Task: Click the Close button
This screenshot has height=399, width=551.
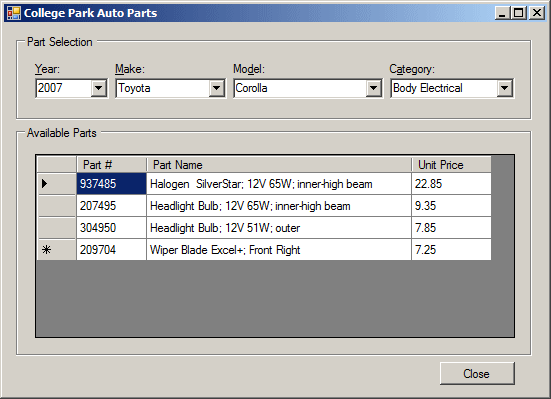Action: pyautogui.click(x=477, y=373)
